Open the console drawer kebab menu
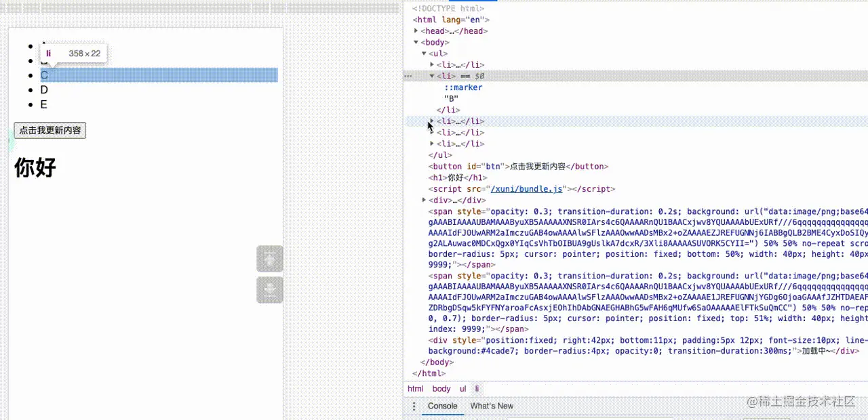The height and width of the screenshot is (420, 868). [x=414, y=406]
